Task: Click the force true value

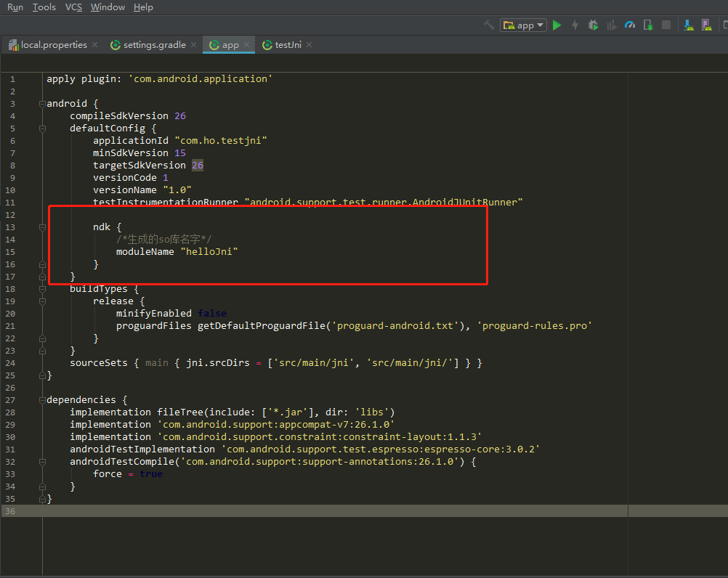Action: tap(151, 474)
